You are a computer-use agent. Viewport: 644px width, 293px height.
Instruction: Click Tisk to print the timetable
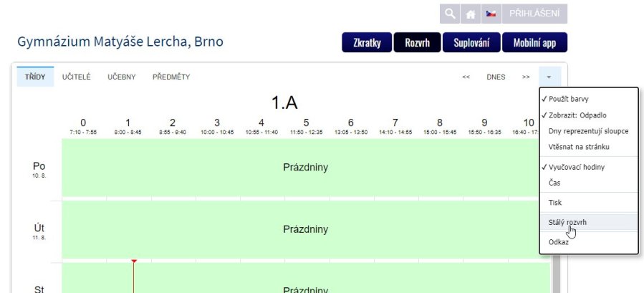[x=555, y=203]
